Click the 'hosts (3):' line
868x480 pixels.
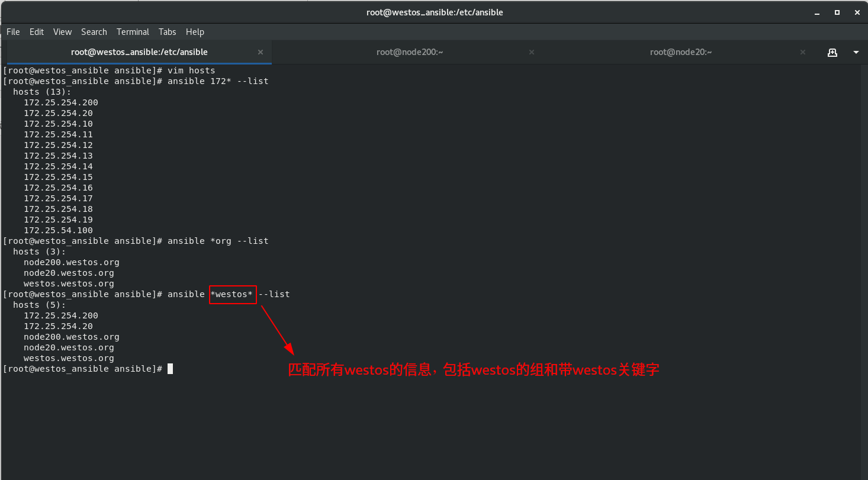pyautogui.click(x=40, y=252)
